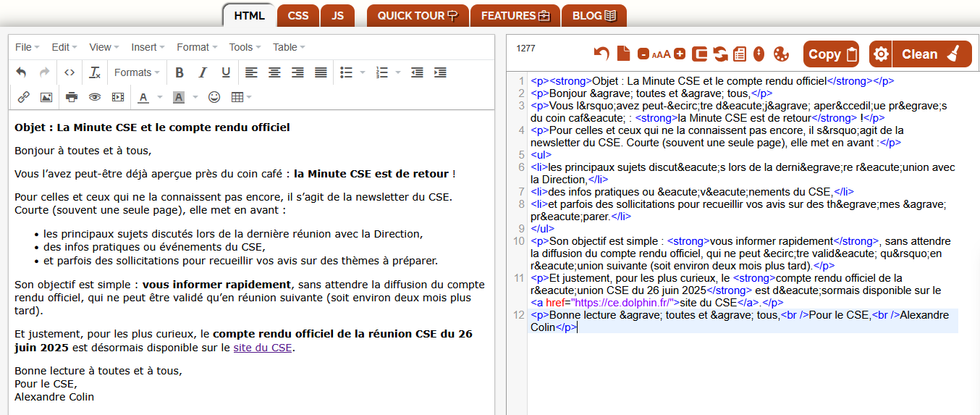Viewport: 980px width, 415px height.
Task: Open the emoticons smiley picker
Action: pos(214,97)
